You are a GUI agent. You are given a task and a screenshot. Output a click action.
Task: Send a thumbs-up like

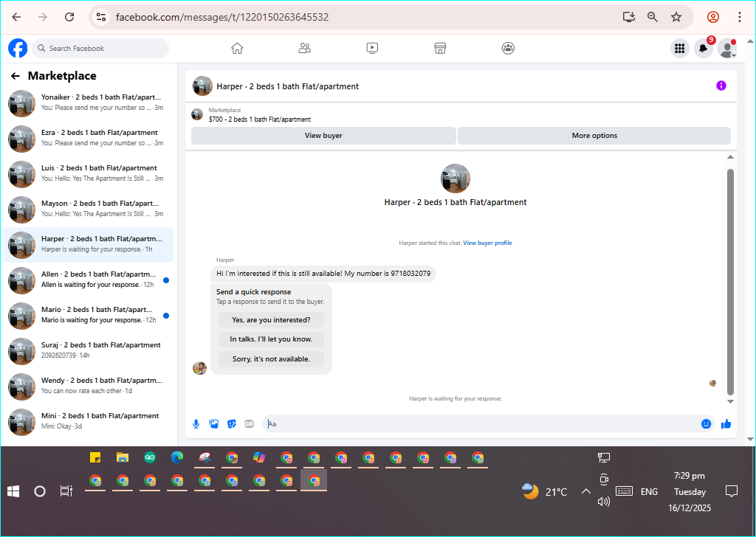tap(726, 424)
